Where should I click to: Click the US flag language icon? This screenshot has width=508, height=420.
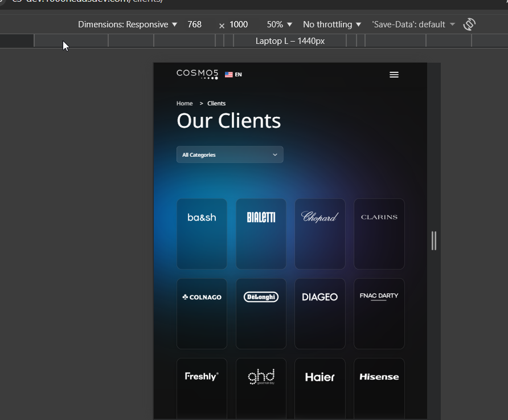click(x=229, y=75)
